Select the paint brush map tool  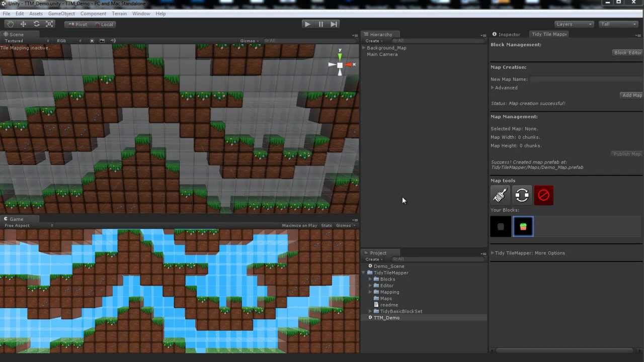pyautogui.click(x=501, y=195)
